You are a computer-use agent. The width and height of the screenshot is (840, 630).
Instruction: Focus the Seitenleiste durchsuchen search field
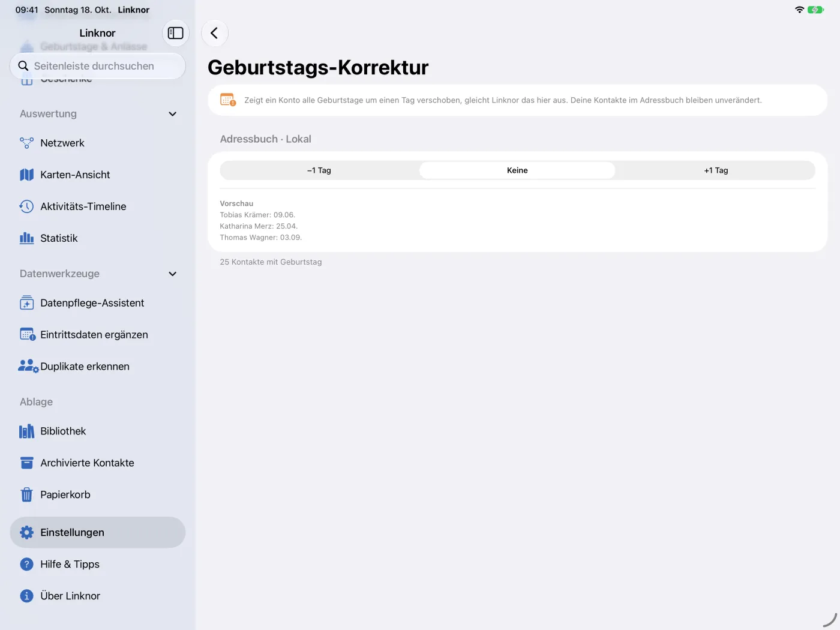tap(98, 66)
